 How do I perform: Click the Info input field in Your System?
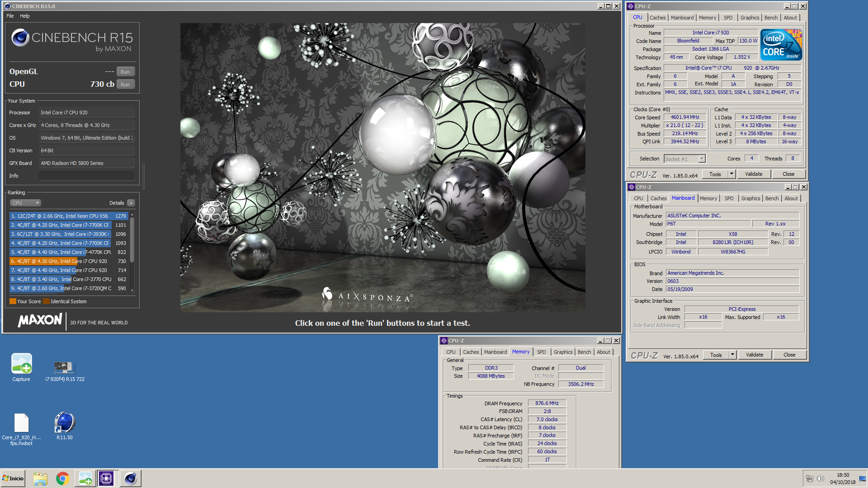[86, 176]
